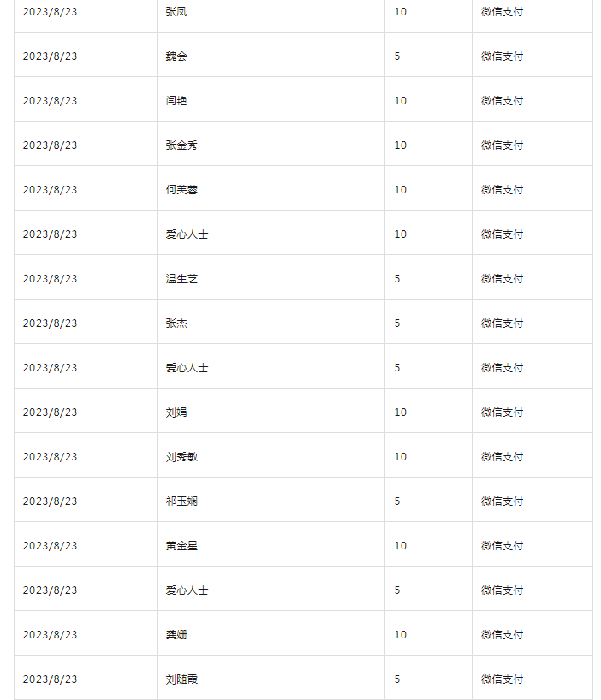Screen dimensions: 601x700
Task: Click the 龚姗 name cell
Action: click(x=176, y=635)
